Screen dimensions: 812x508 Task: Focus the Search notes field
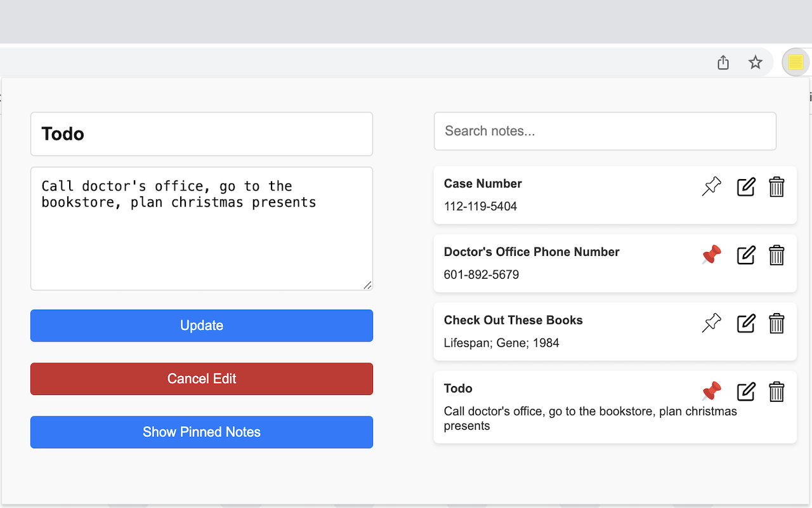tap(605, 131)
